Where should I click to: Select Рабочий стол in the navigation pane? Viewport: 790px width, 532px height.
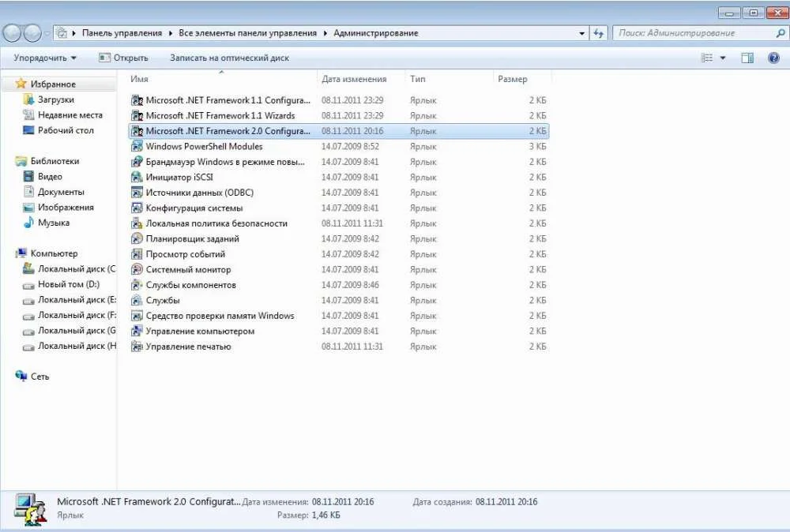coord(66,130)
